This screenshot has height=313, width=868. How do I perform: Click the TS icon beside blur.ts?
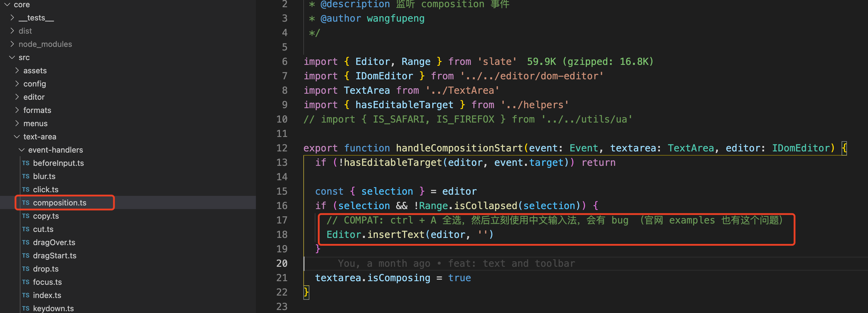click(26, 176)
